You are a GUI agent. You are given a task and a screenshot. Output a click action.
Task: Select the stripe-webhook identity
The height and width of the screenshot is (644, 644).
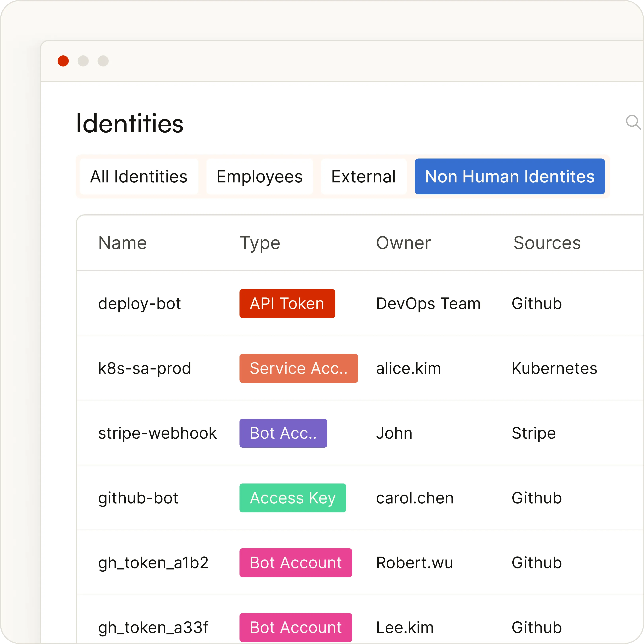coord(157,433)
